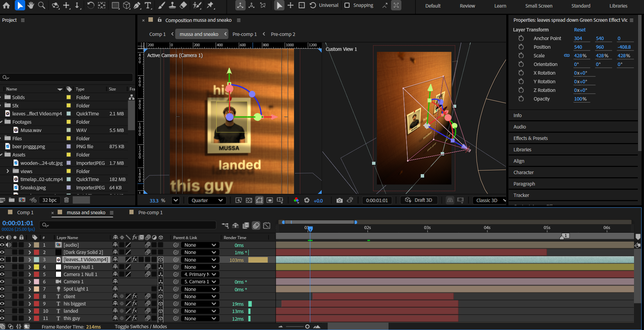Switch to the Review workspace
Screen dimensions: 644x330
point(467,6)
